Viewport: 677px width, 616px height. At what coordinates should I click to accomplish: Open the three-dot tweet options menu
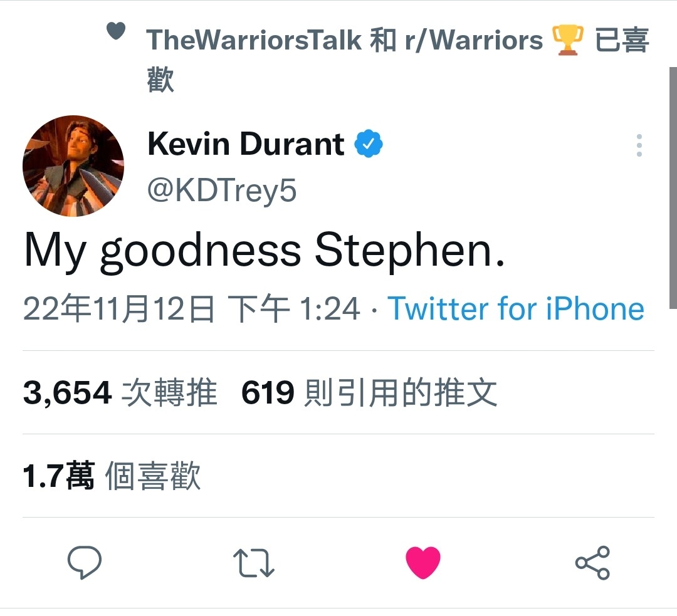click(639, 145)
